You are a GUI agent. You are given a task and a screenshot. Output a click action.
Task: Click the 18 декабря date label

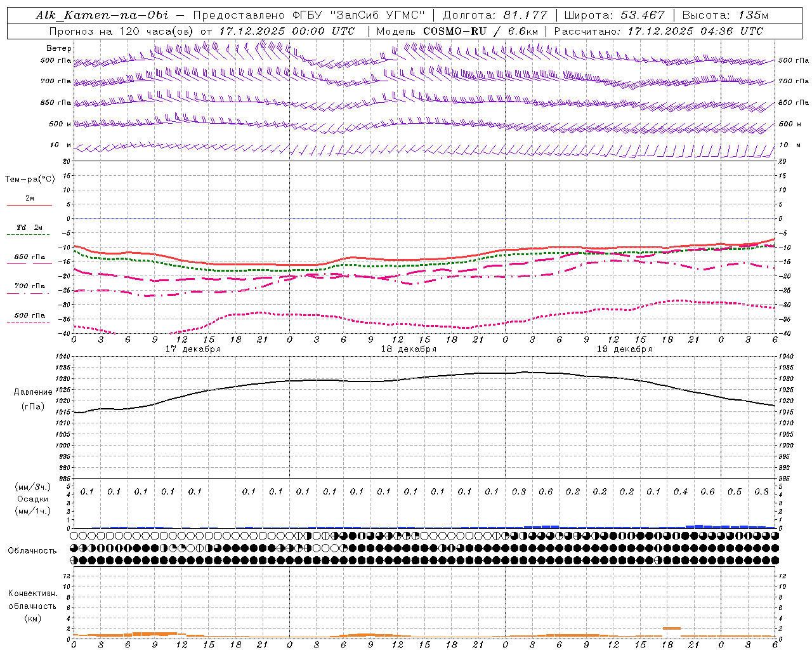tap(409, 349)
